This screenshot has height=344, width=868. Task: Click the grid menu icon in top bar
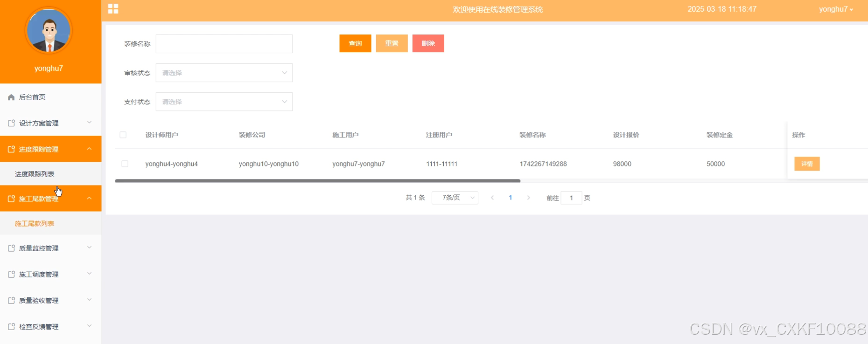coord(113,9)
